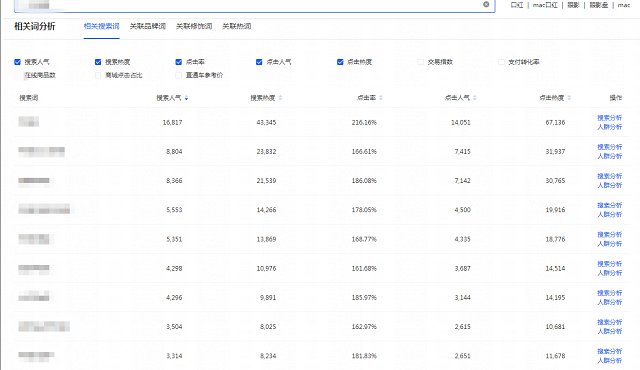Screen dimensions: 640x370
Task: Click the sort icon beside 点击热度 header
Action: [569, 98]
